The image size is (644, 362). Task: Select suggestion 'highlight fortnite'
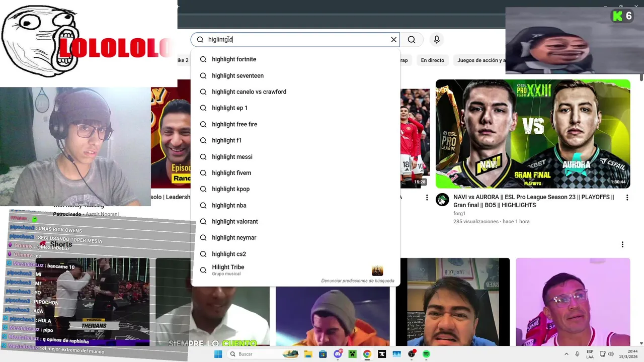tap(295, 59)
